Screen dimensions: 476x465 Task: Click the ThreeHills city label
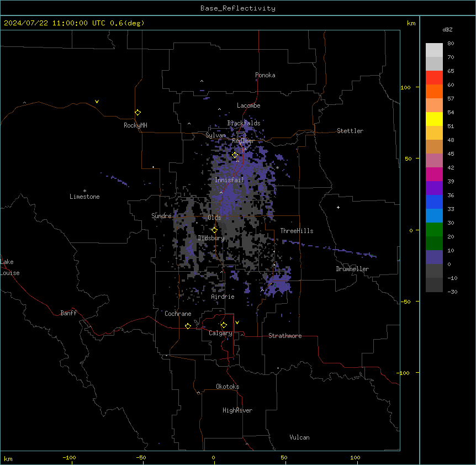click(x=297, y=231)
